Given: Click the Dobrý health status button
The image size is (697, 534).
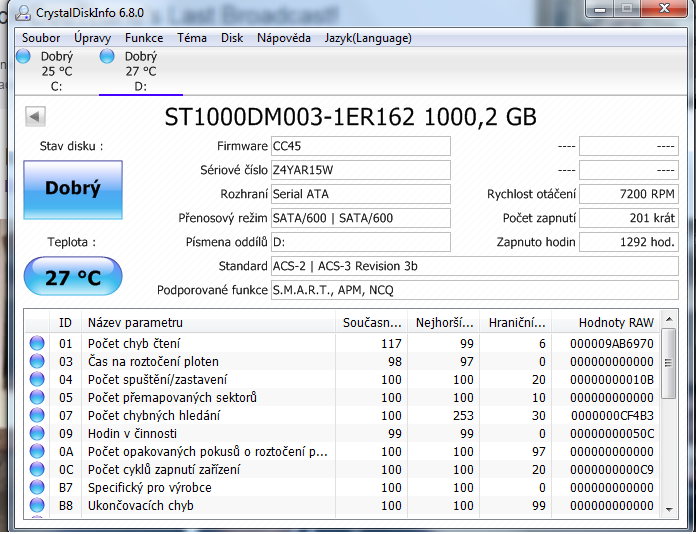Looking at the screenshot, I should pyautogui.click(x=73, y=189).
